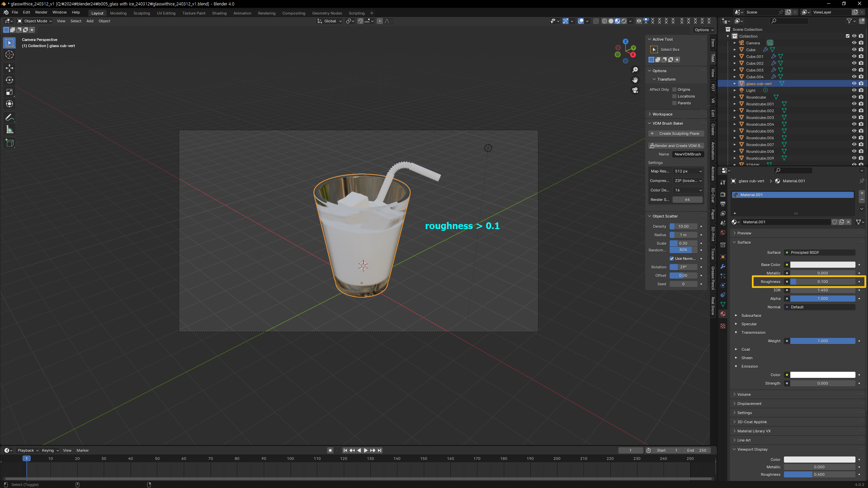This screenshot has width=868, height=488.
Task: Click Render and Create VDM Brush button
Action: 676,146
